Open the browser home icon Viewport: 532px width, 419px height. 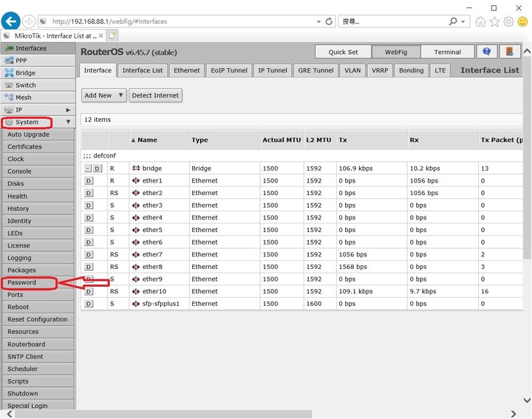480,21
